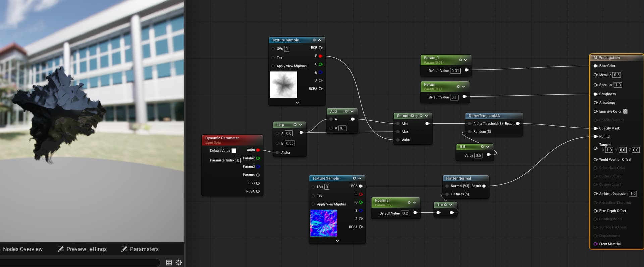
Task: Toggle the preview circle on the Lerp node
Action: click(x=295, y=125)
